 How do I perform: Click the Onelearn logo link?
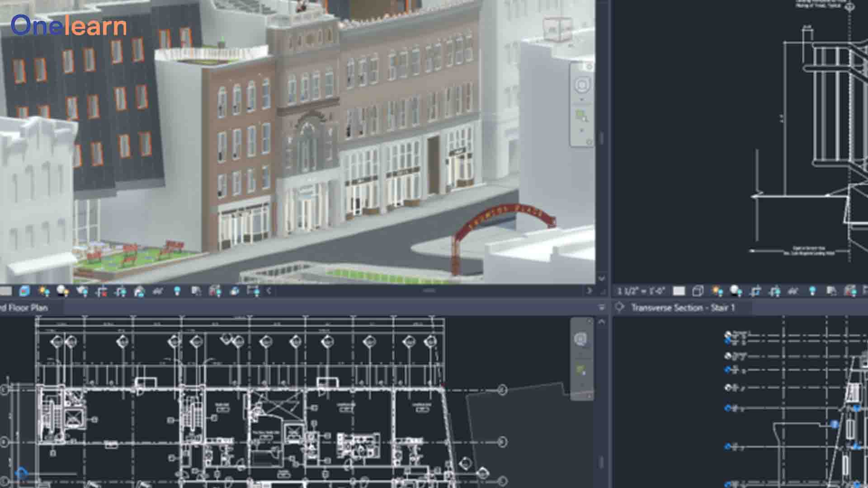point(69,25)
